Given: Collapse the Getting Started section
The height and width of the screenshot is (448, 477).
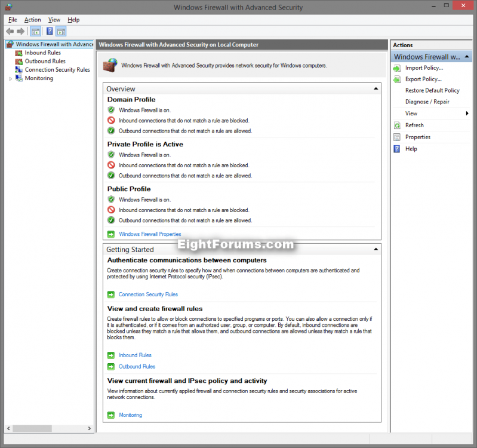Looking at the screenshot, I should [376, 249].
